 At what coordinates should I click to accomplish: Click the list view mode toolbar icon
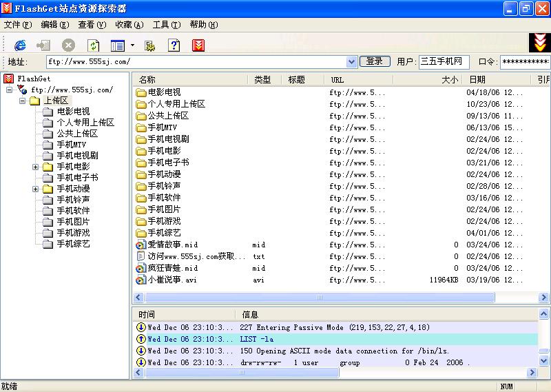tap(118, 45)
